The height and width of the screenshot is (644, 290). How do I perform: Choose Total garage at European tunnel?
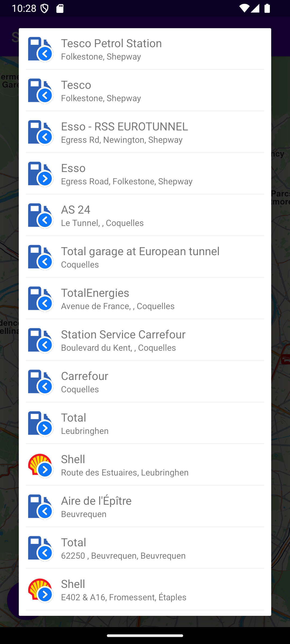click(145, 257)
